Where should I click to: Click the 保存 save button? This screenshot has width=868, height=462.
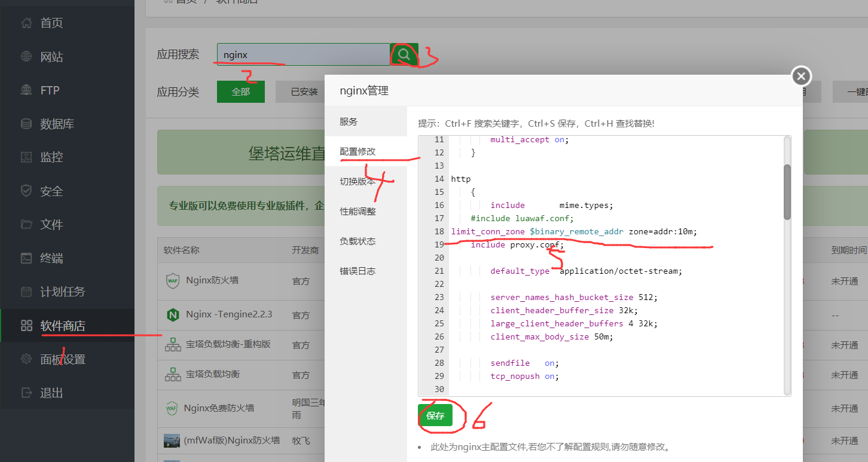tap(435, 415)
